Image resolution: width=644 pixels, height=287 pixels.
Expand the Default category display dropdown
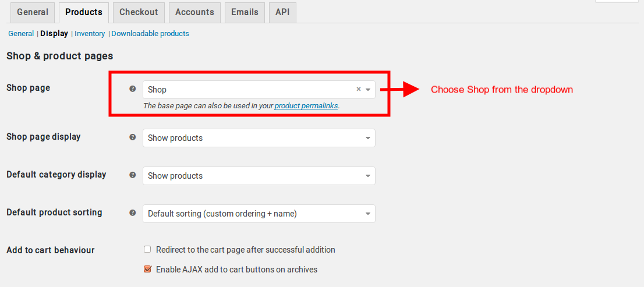point(259,176)
